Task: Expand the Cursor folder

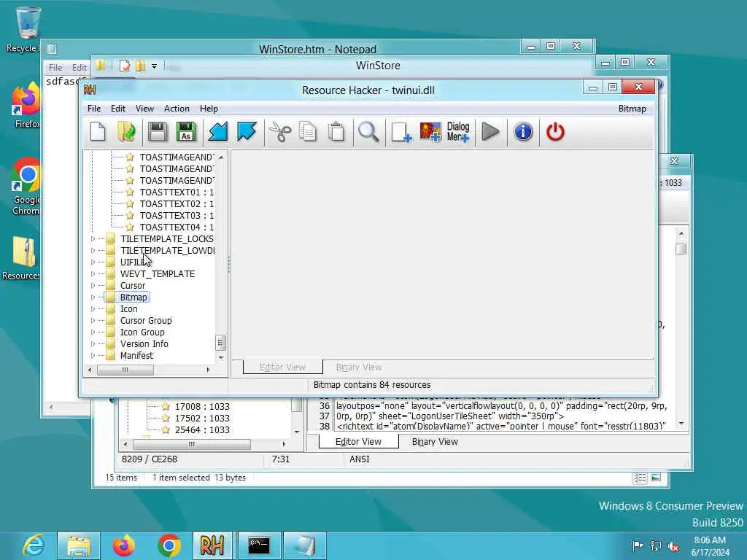Action: pos(93,285)
